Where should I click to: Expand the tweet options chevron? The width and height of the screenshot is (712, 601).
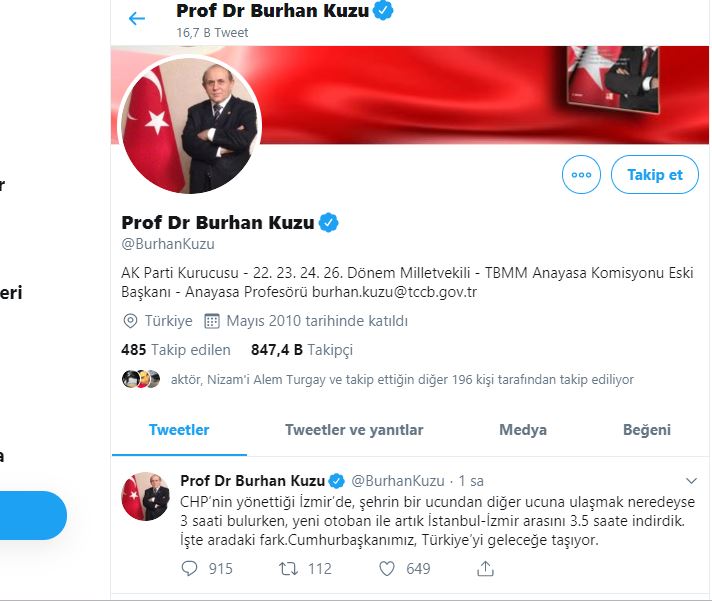coord(691,481)
